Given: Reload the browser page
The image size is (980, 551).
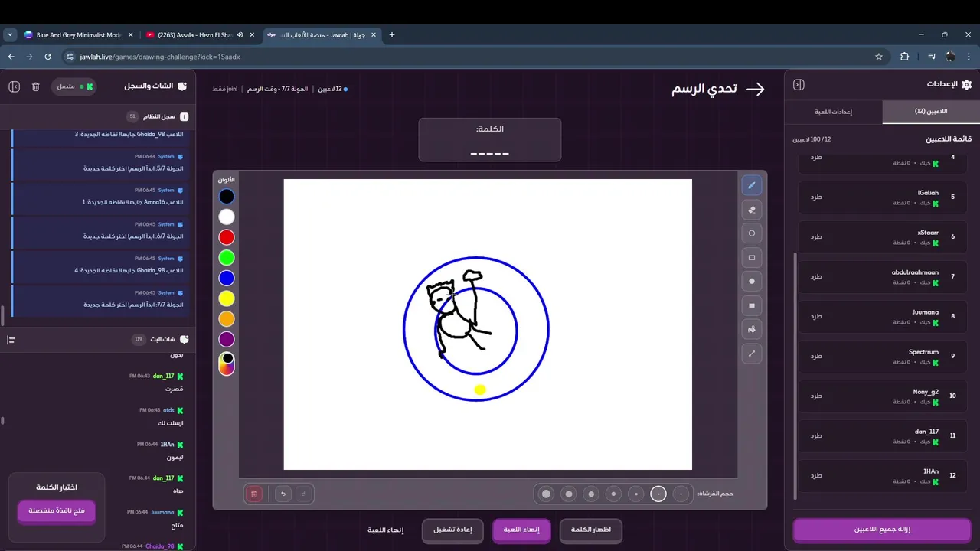Looking at the screenshot, I should pyautogui.click(x=48, y=57).
